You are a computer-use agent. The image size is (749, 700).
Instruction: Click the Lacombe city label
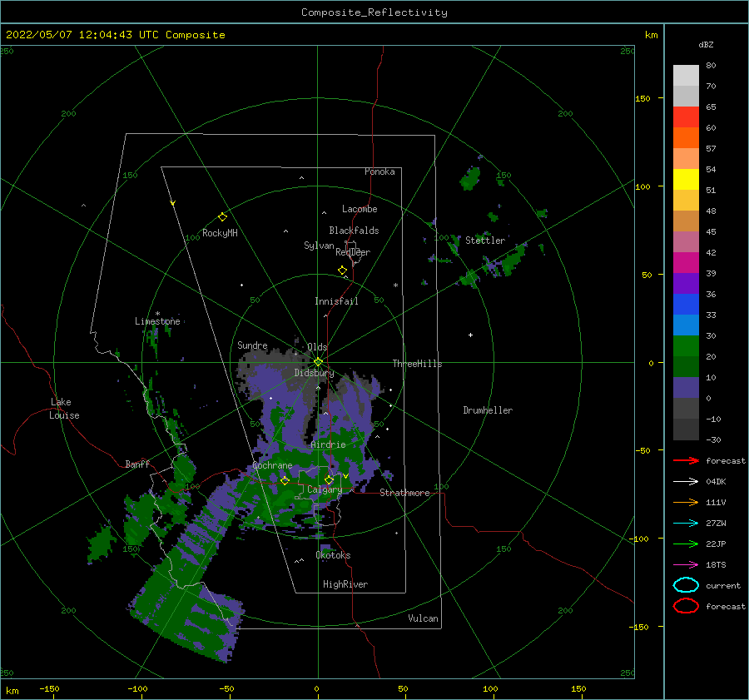[360, 209]
